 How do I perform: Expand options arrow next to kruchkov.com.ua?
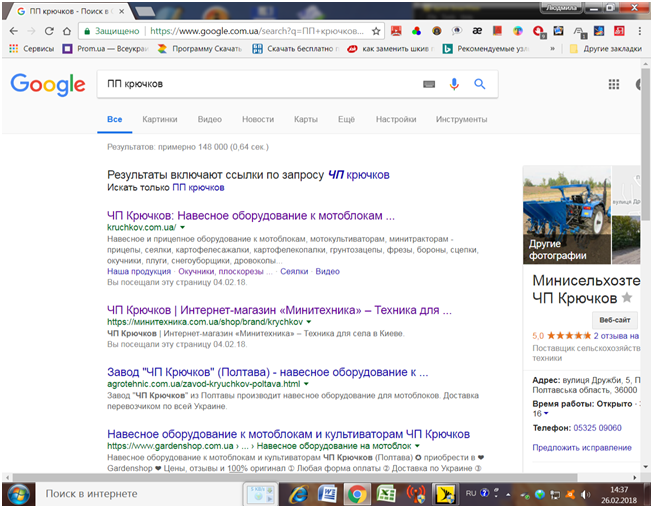tap(182, 228)
